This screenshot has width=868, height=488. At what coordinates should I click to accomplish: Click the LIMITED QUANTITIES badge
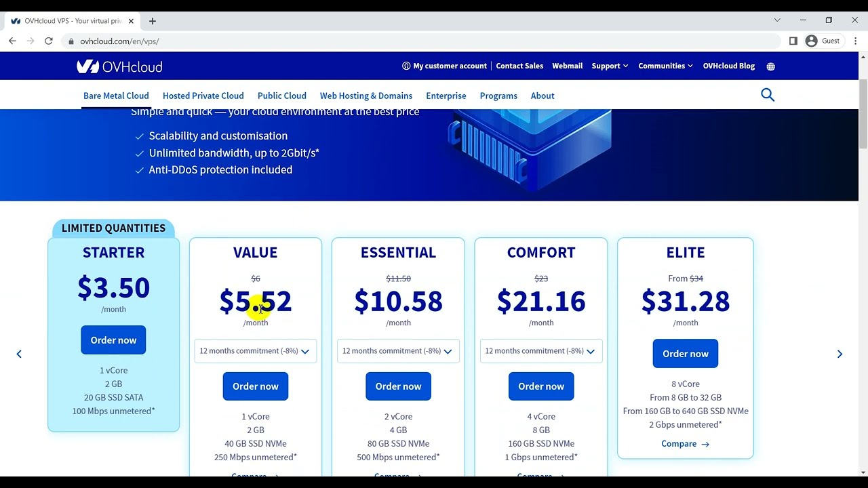(113, 228)
